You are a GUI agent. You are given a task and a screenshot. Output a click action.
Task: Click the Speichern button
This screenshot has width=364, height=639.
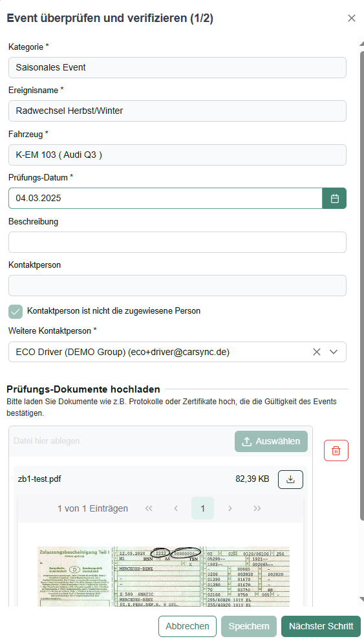[249, 626]
